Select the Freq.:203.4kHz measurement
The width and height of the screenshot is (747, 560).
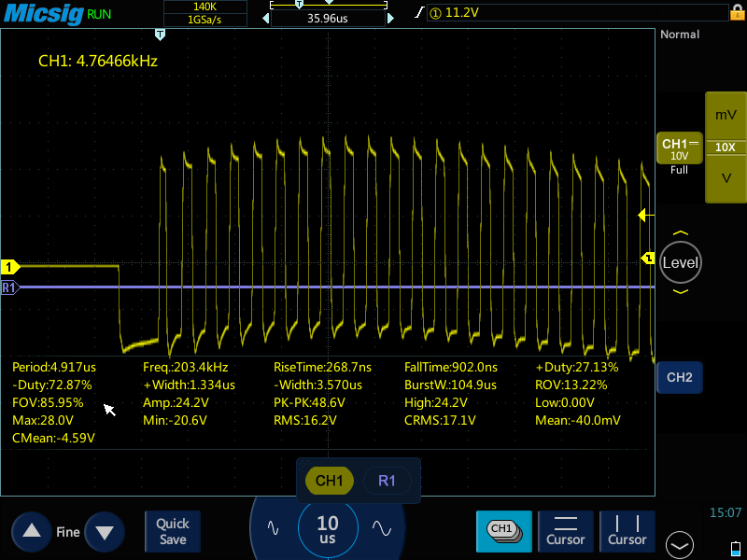point(185,367)
